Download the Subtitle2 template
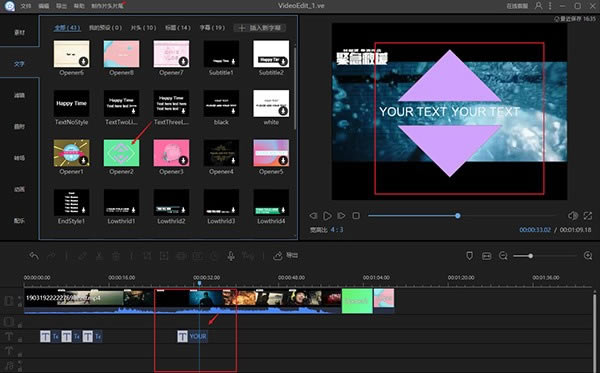 pyautogui.click(x=283, y=61)
